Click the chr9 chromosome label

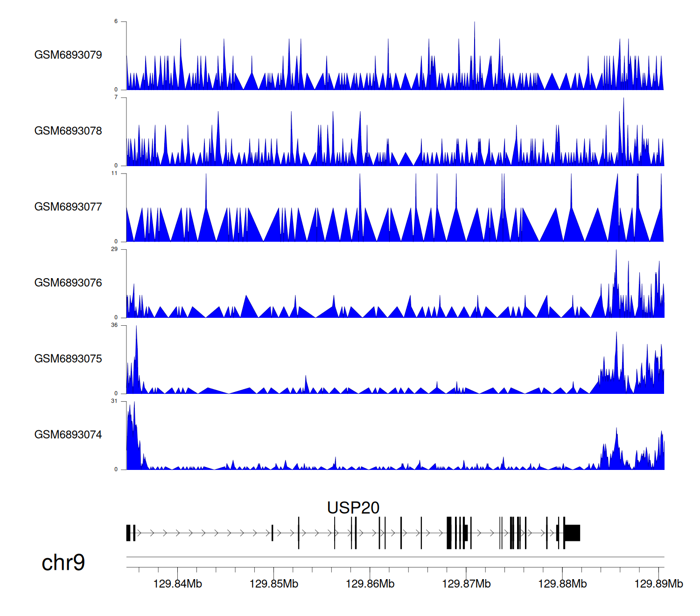[x=63, y=563]
